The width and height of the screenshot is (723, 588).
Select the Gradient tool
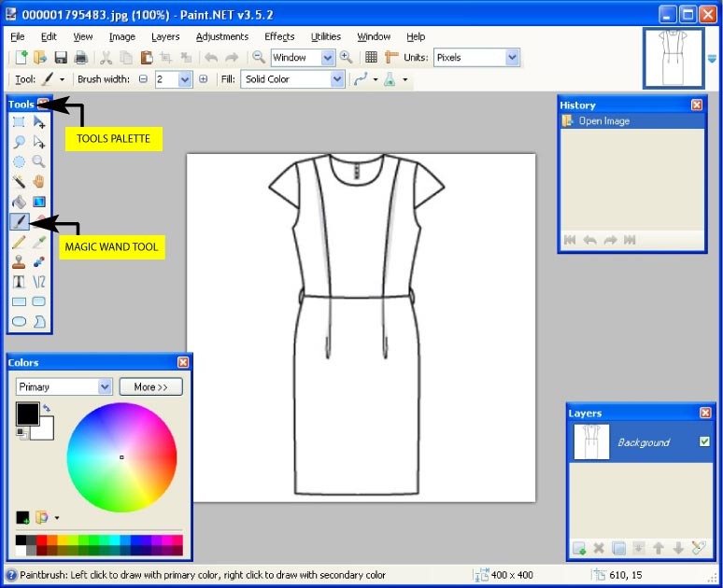pyautogui.click(x=39, y=202)
